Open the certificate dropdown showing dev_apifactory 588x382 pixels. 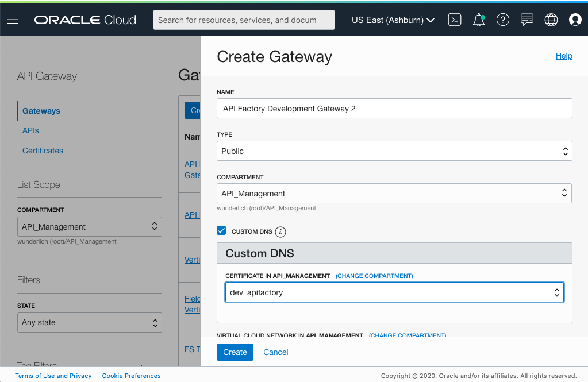[394, 292]
